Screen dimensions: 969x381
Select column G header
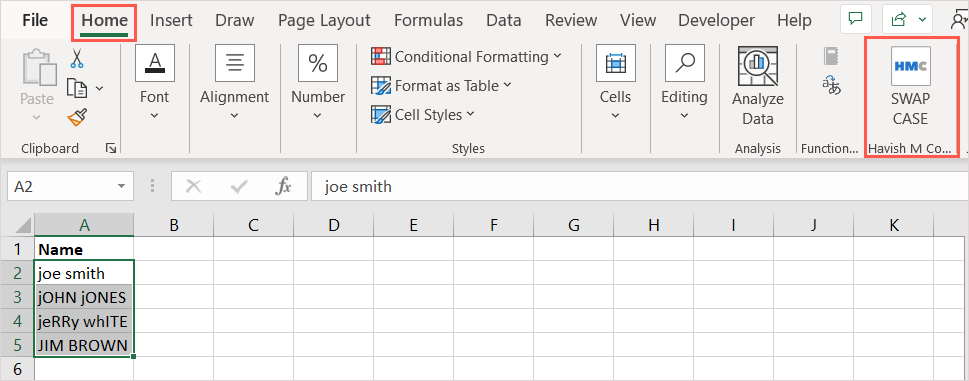[573, 225]
